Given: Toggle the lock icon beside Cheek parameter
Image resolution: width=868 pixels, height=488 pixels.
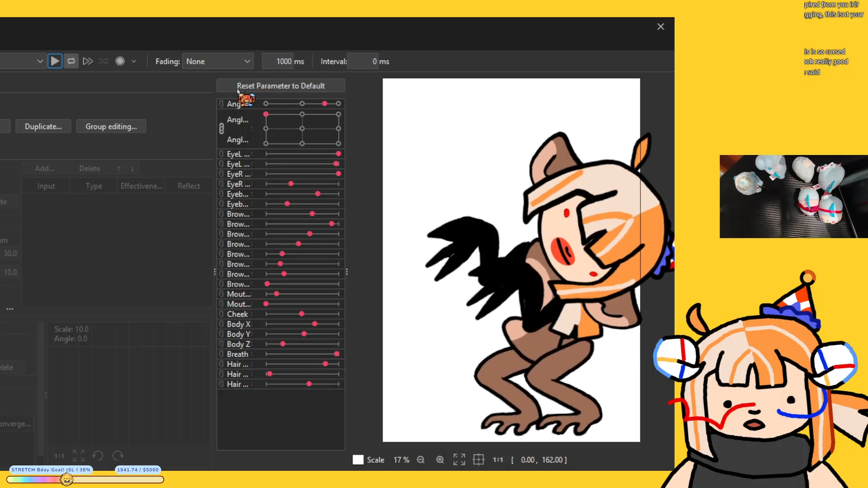Looking at the screenshot, I should (x=221, y=314).
